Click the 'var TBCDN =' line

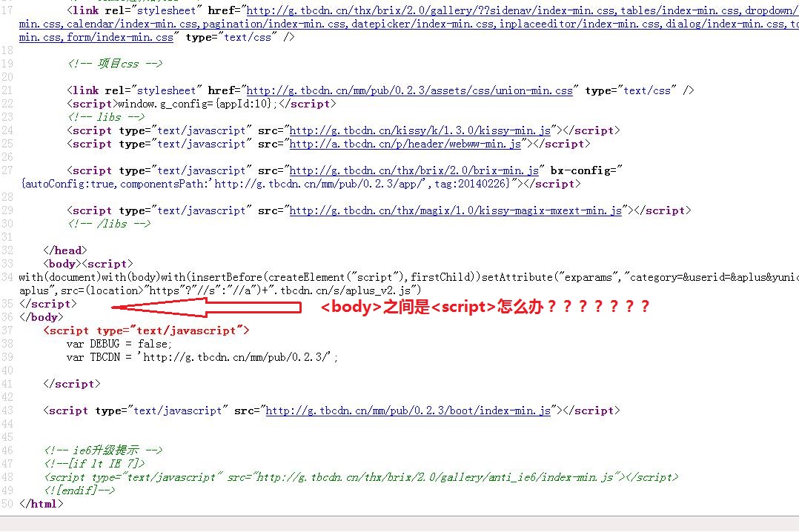[x=202, y=357]
